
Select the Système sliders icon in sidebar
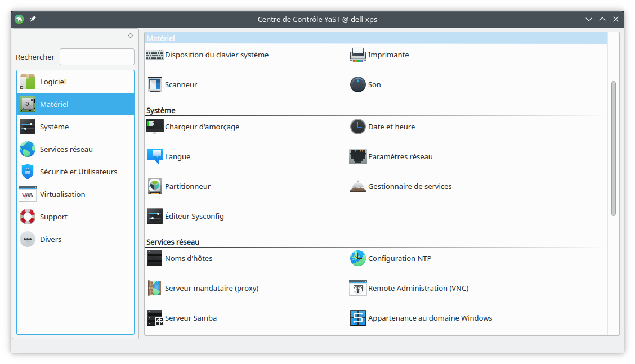point(28,127)
